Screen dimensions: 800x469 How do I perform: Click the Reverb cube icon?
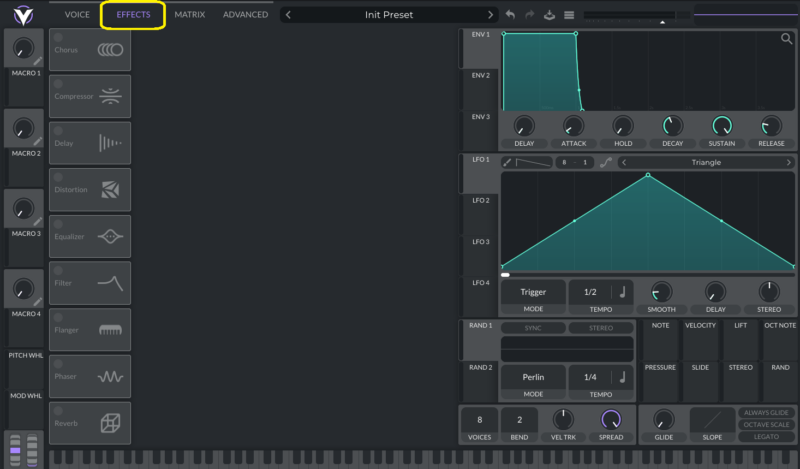[x=110, y=423]
